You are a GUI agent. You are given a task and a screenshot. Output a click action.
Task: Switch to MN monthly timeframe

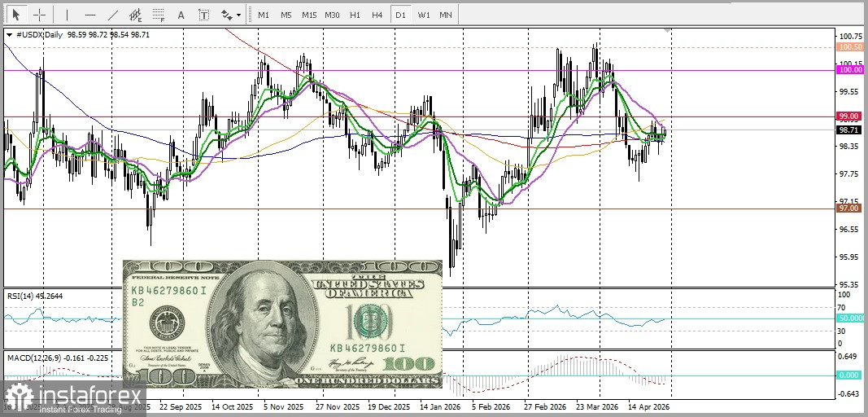pos(446,15)
